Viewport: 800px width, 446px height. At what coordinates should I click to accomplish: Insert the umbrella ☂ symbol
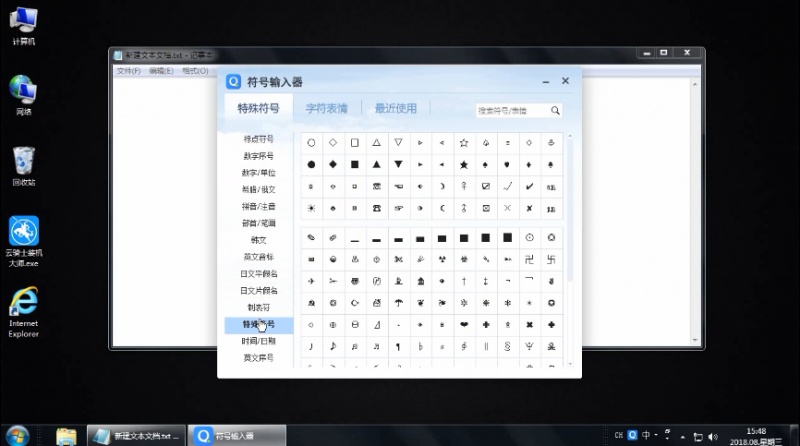(398, 303)
